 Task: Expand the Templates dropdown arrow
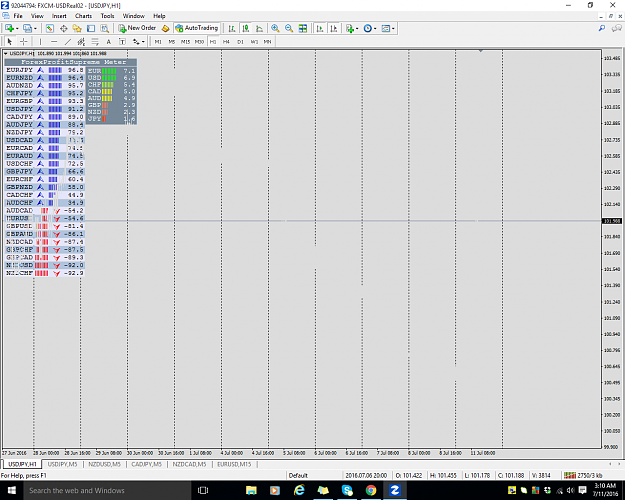coord(393,29)
